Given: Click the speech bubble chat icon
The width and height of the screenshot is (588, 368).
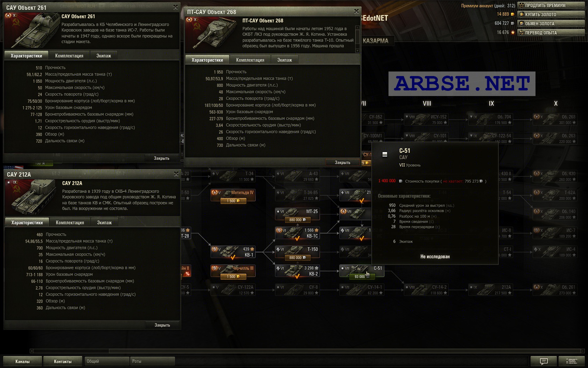Looking at the screenshot, I should (x=544, y=361).
